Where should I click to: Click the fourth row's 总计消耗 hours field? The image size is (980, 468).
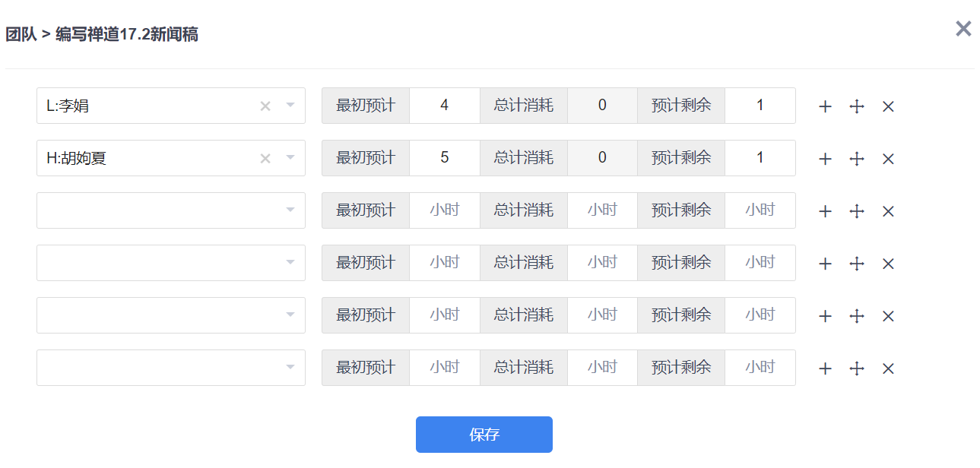602,263
